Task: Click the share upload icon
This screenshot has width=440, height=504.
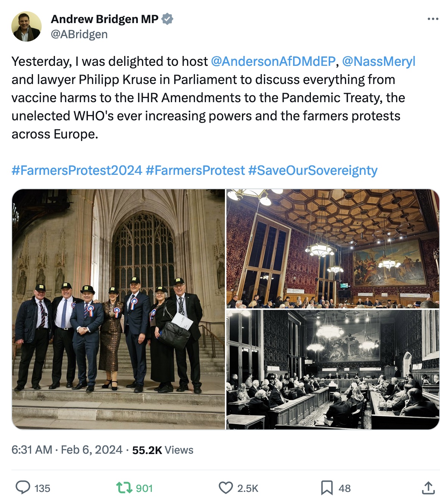Action: click(428, 487)
